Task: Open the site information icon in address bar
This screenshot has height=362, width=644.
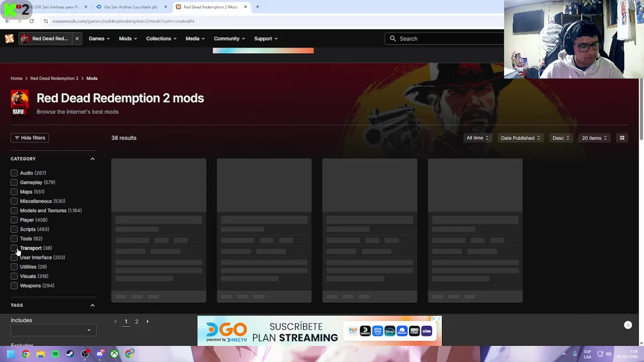Action: [x=46, y=21]
